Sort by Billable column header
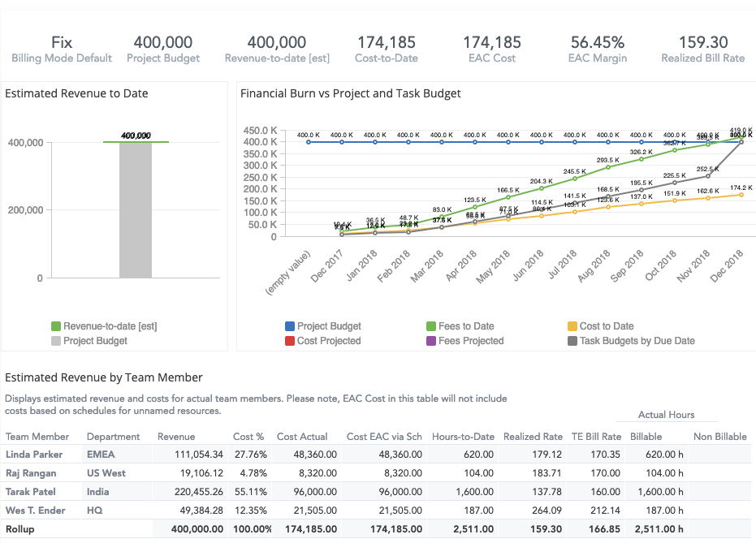 click(x=646, y=437)
